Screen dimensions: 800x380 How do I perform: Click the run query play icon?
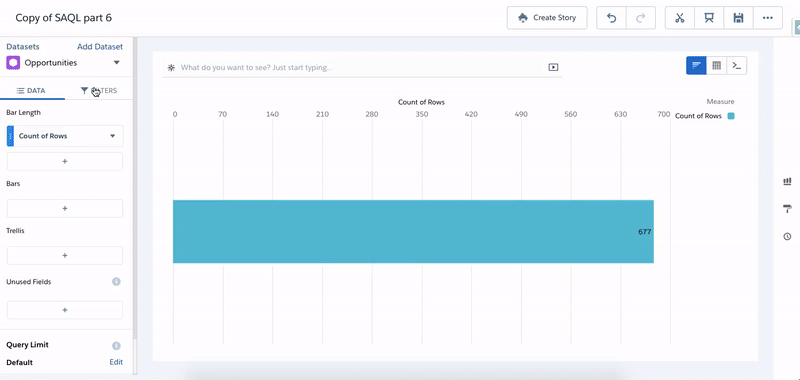[553, 67]
